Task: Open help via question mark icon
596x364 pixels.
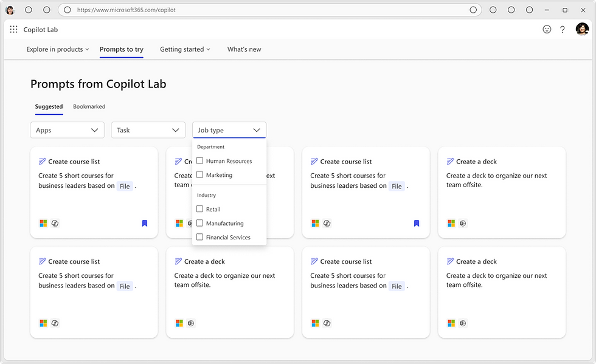Action: (x=563, y=29)
